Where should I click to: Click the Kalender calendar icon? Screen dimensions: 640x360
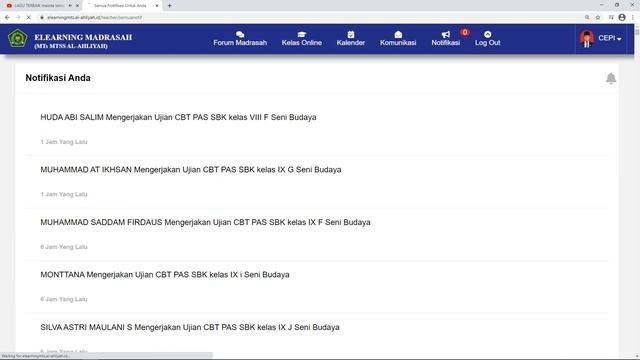pyautogui.click(x=351, y=34)
